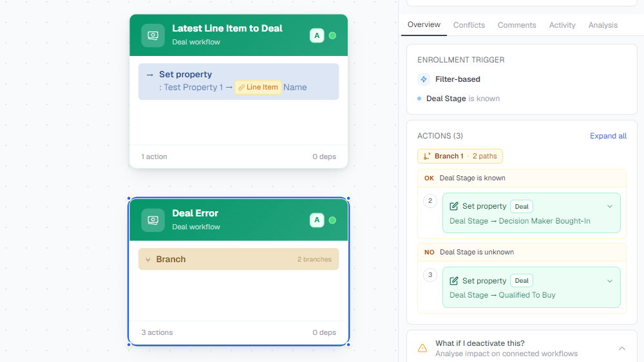Click the warning triangle deactivate icon
Screen dimensions: 644x362
point(422,348)
